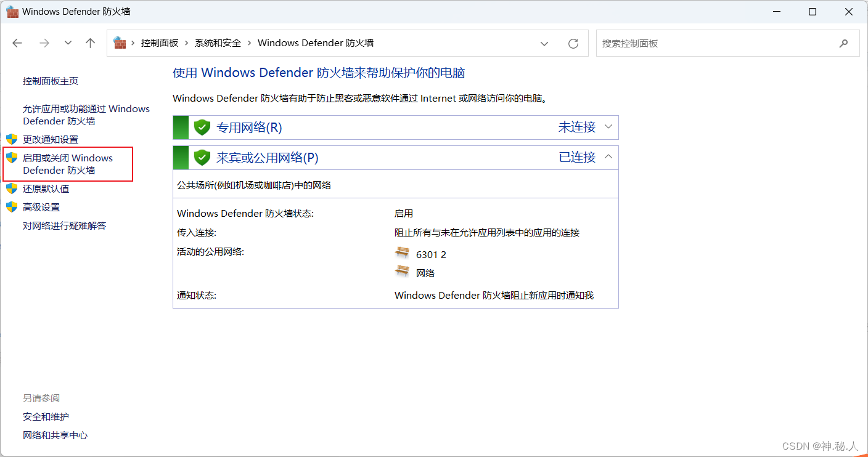Click bench icon next to 网络

coord(403,271)
